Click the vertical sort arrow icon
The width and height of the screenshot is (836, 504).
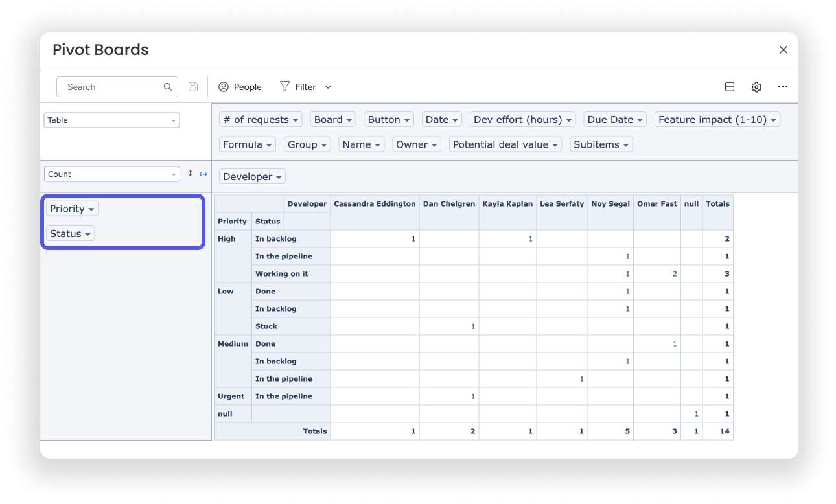(190, 174)
